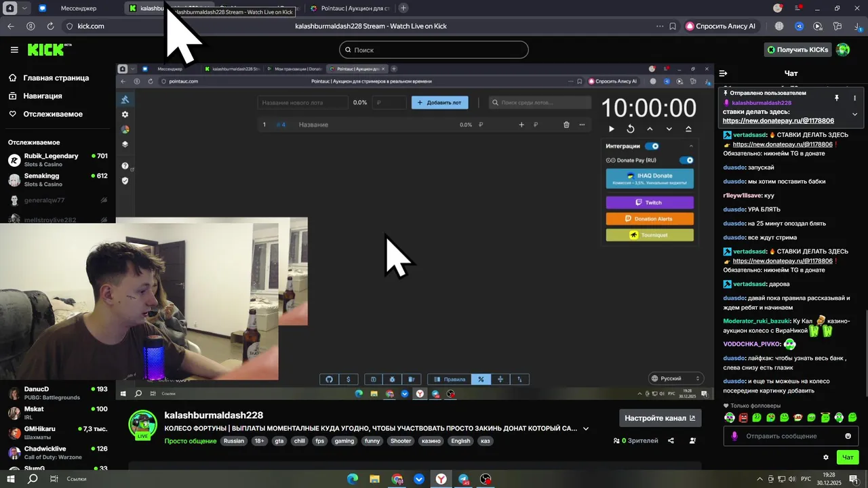The image size is (868, 488).
Task: Switch to the Pointauc browser tab
Action: coord(350,8)
